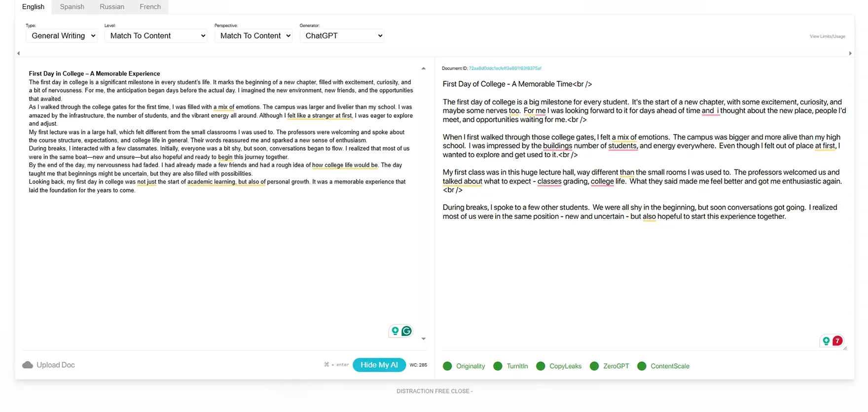The width and height of the screenshot is (868, 412).
Task: Open the Level dropdown showing Match To Content
Action: [x=156, y=35]
